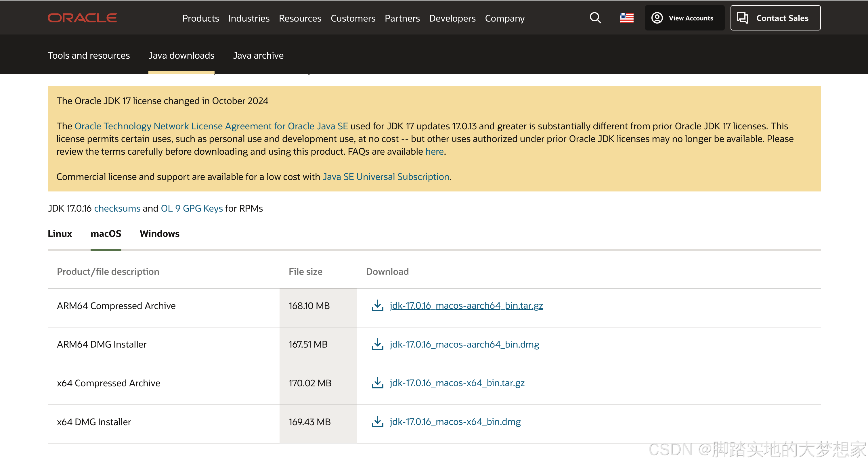
Task: Click 'x64 DMG Installer' row text
Action: (94, 422)
